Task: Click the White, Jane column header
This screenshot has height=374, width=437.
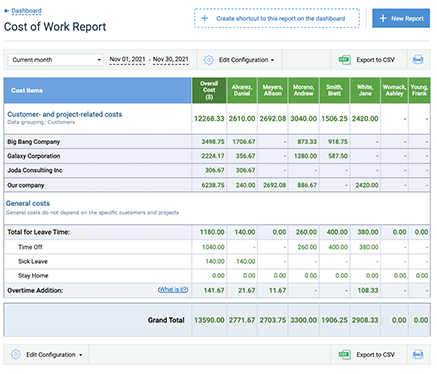Action: pyautogui.click(x=365, y=90)
